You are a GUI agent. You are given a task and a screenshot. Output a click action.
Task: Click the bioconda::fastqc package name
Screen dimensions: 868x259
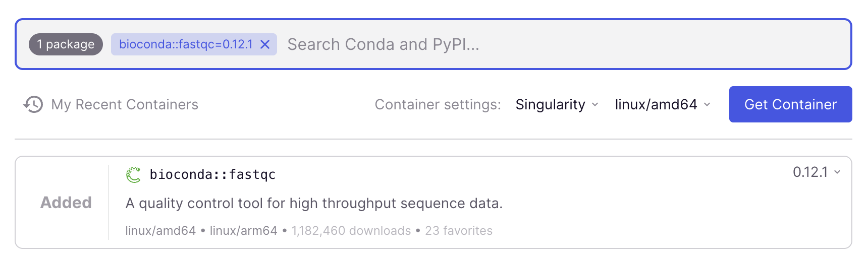pyautogui.click(x=212, y=174)
